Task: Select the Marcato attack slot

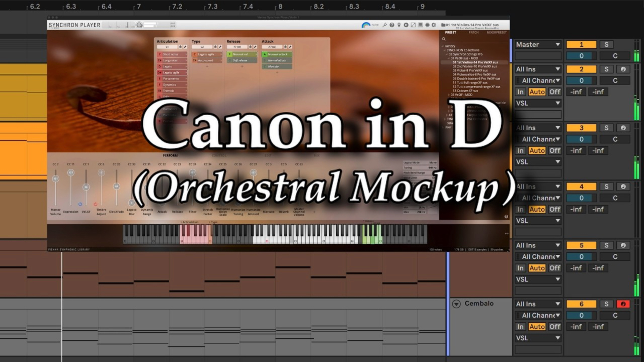Action: click(x=277, y=66)
